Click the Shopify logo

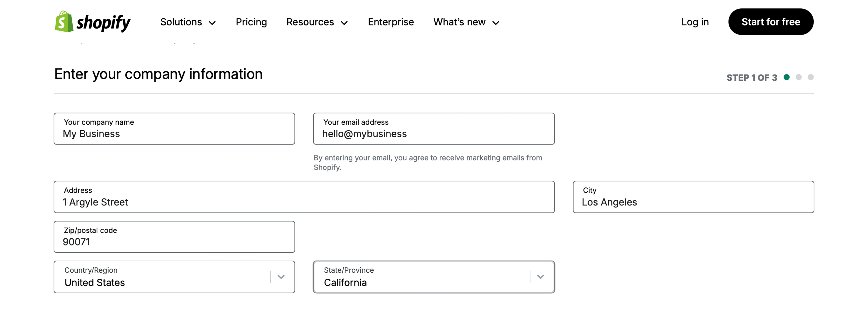tap(92, 22)
